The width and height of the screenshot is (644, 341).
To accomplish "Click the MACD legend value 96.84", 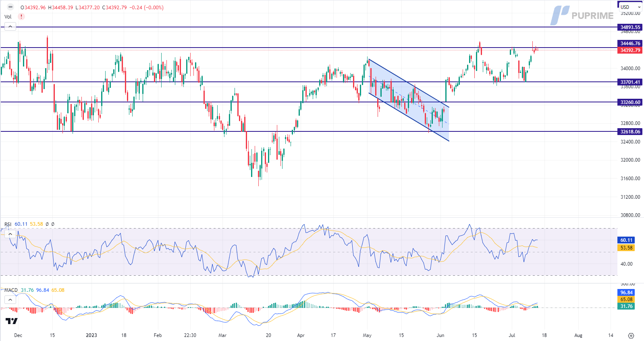I will (43, 290).
